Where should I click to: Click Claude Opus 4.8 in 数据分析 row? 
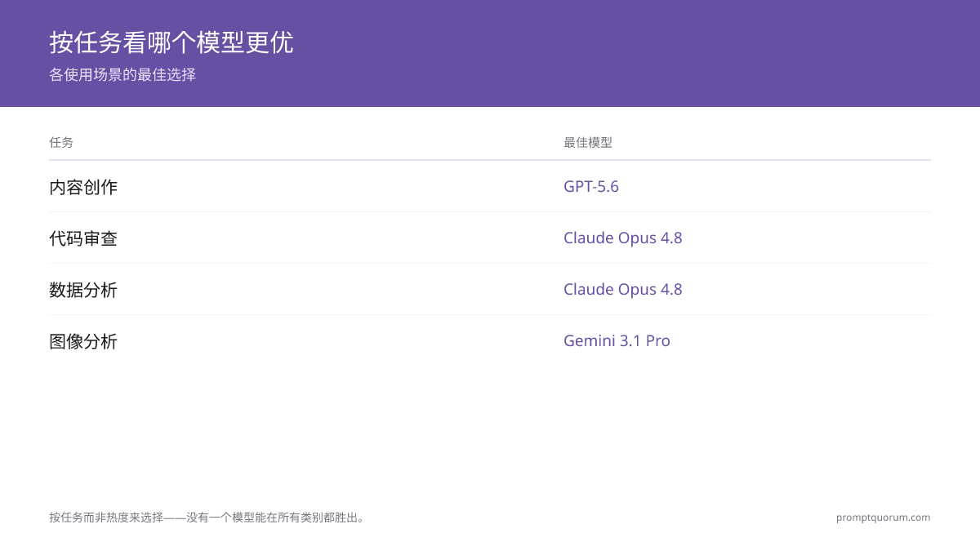(623, 289)
